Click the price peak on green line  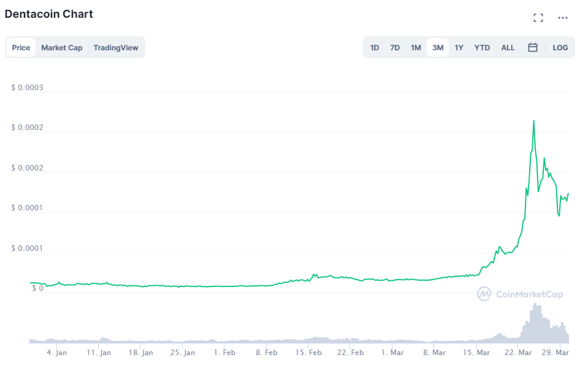[533, 121]
